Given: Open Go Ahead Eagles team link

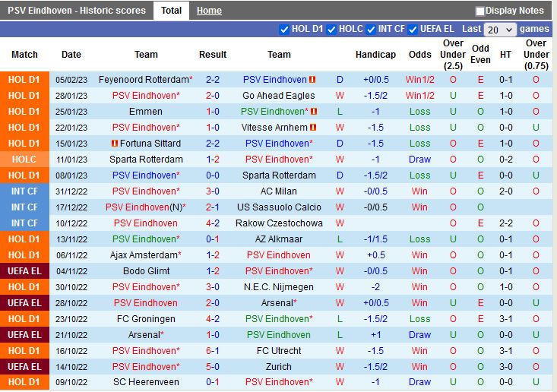Looking at the screenshot, I should point(279,96).
